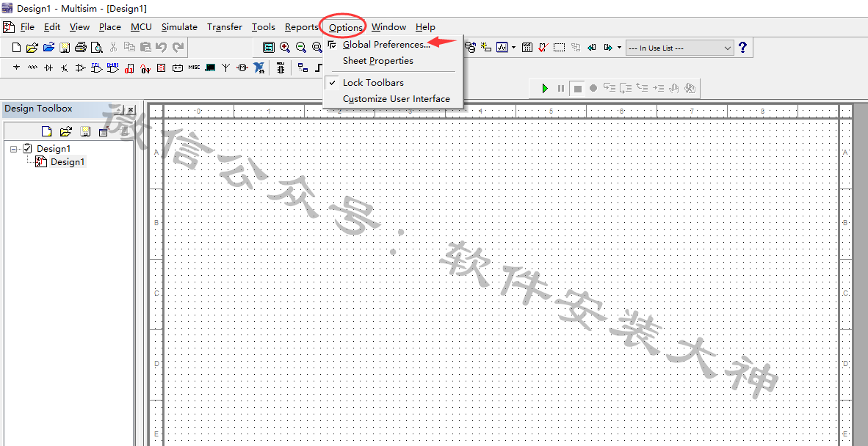The width and height of the screenshot is (868, 446).
Task: Zoom in with the plus magnifier icon
Action: pyautogui.click(x=285, y=48)
